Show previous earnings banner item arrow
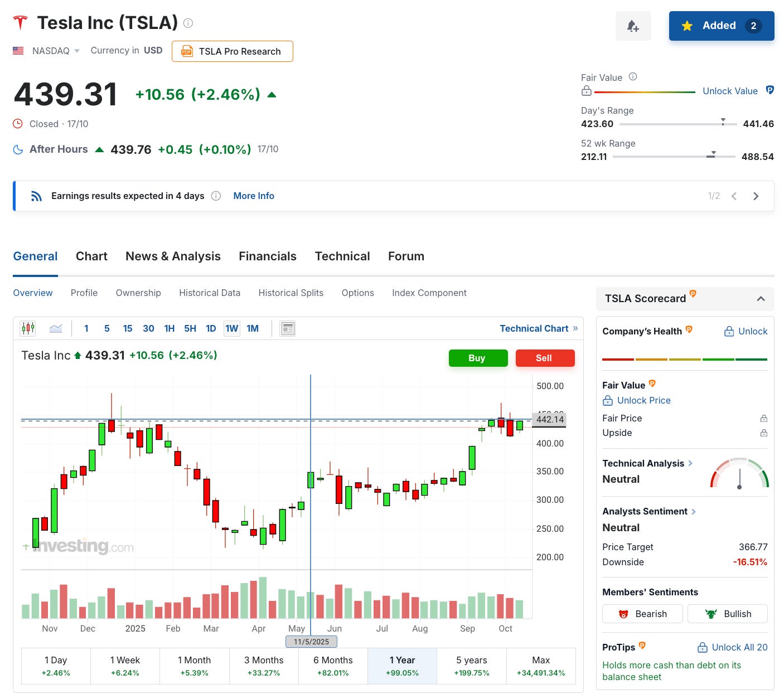The width and height of the screenshot is (784, 699). [x=734, y=196]
